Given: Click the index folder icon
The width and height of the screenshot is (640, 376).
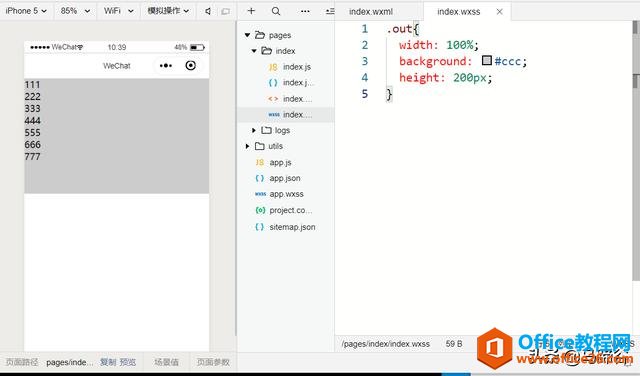Looking at the screenshot, I should (267, 51).
